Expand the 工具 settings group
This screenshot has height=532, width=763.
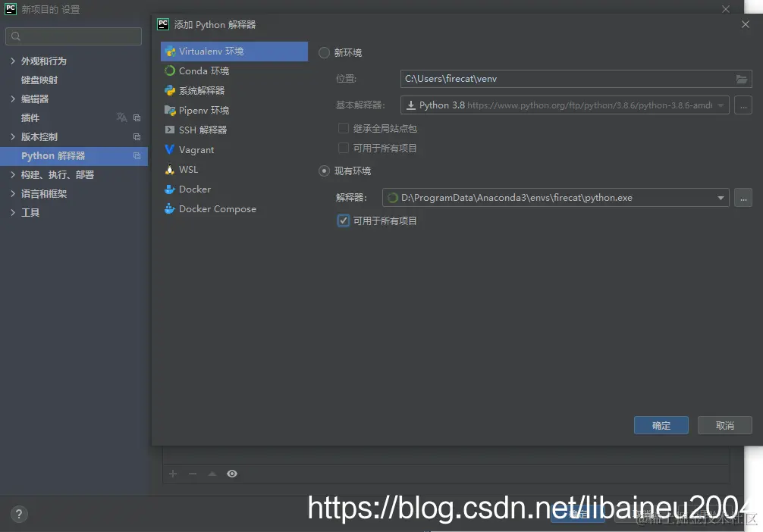click(x=13, y=212)
